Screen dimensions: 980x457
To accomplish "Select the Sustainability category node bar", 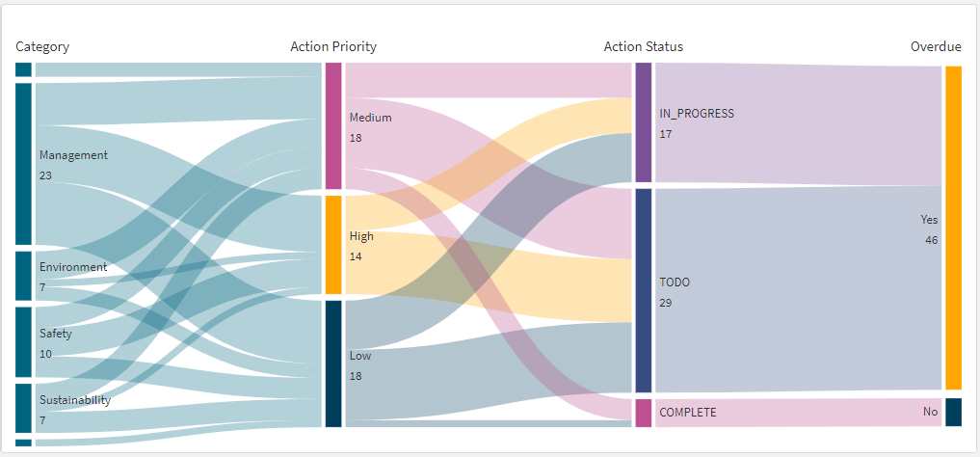I will coord(24,408).
